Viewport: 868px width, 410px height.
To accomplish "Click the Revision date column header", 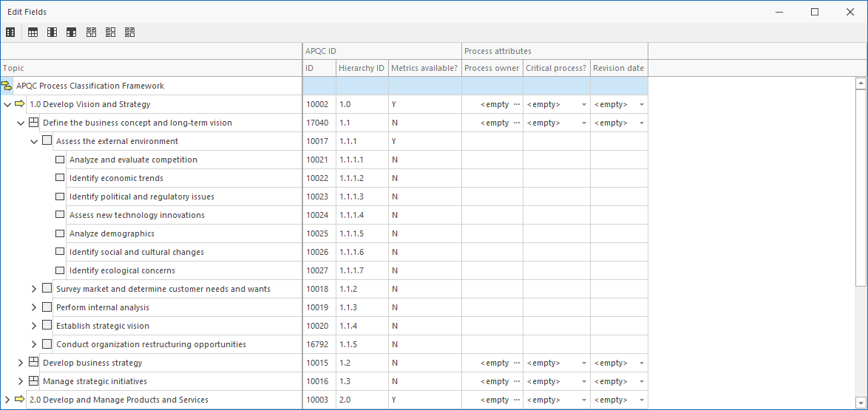I will (619, 68).
